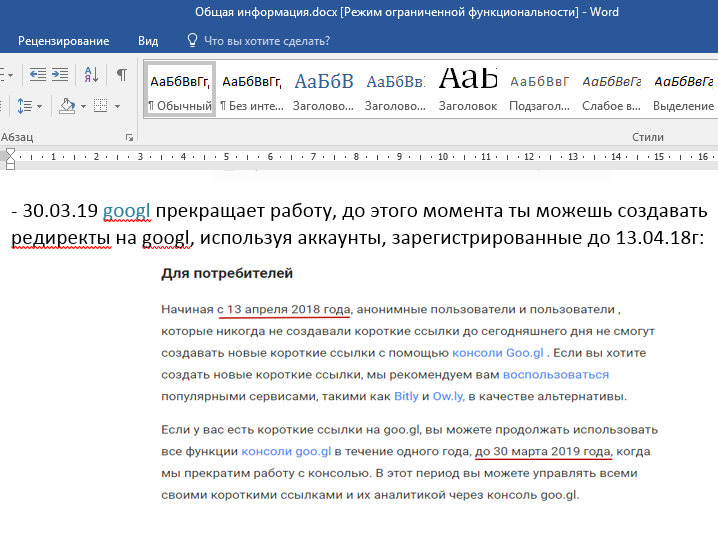
Task: Click the 'Абзац' group label
Action: pos(17,137)
